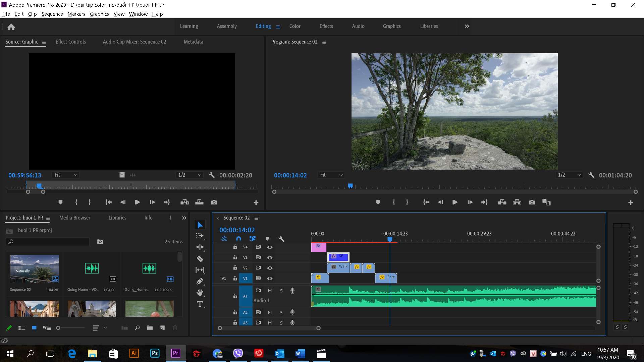This screenshot has height=362, width=644.
Task: Select the Pen tool
Action: coord(200,281)
